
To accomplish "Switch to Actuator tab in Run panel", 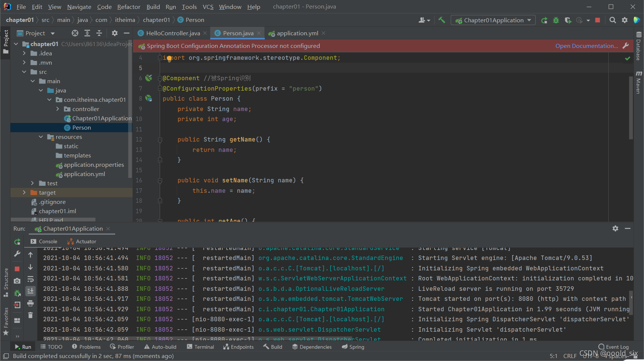I will click(x=82, y=241).
